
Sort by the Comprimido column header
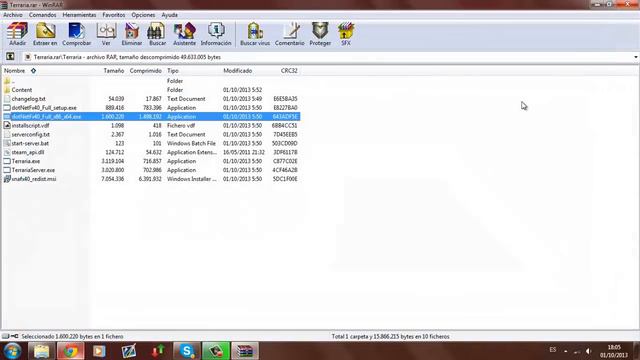(145, 71)
